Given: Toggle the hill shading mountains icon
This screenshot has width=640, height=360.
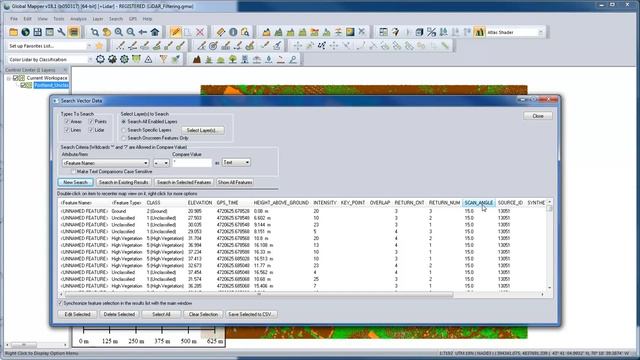Looking at the screenshot, I should 479,32.
